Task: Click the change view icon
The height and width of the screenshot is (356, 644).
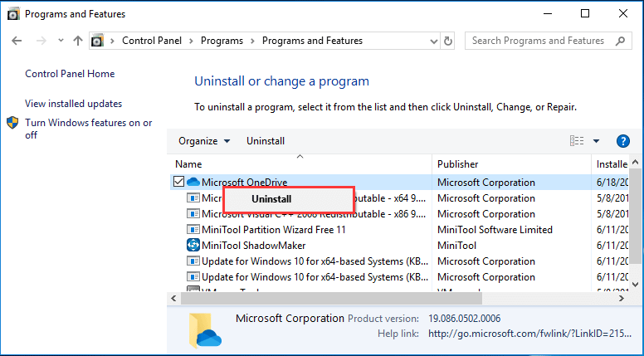Action: pos(577,141)
